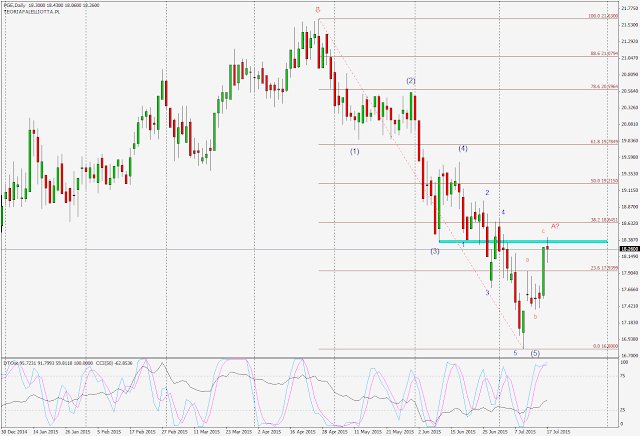Click the '14 Jan 2015' date label
Screen dimensions: 640x436
point(45,432)
